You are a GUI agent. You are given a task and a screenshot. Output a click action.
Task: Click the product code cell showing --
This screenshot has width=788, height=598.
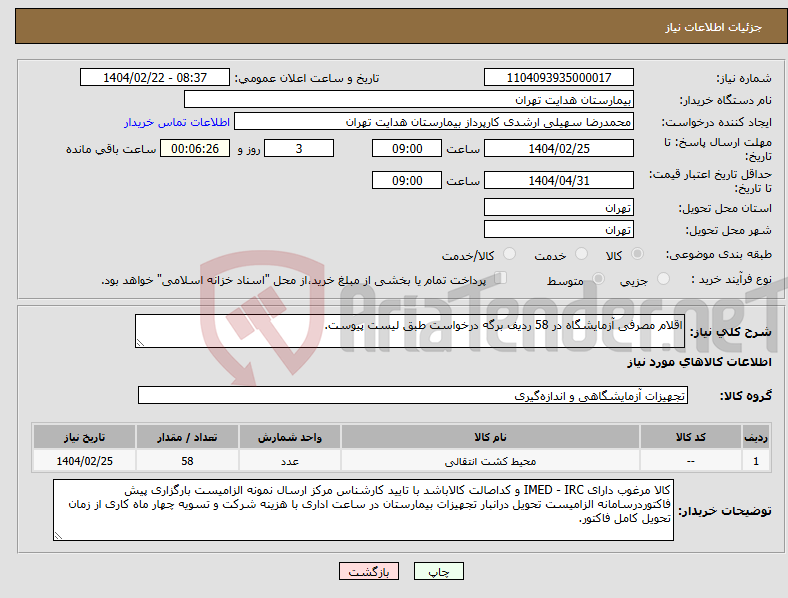coord(691,461)
